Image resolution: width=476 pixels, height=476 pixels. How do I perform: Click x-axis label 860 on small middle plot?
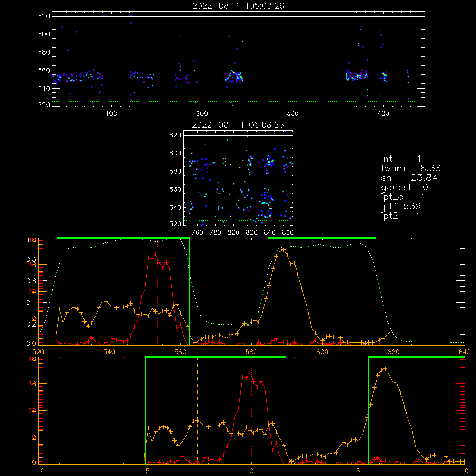click(x=288, y=232)
